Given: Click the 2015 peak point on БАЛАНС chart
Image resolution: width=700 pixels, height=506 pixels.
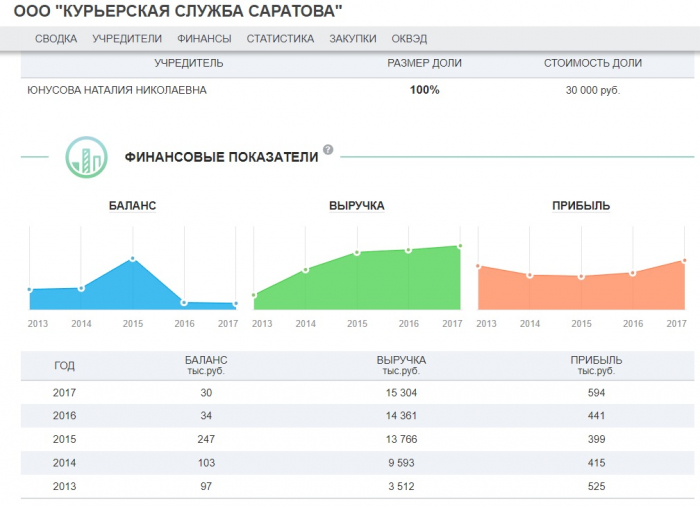Looking at the screenshot, I should (x=133, y=259).
